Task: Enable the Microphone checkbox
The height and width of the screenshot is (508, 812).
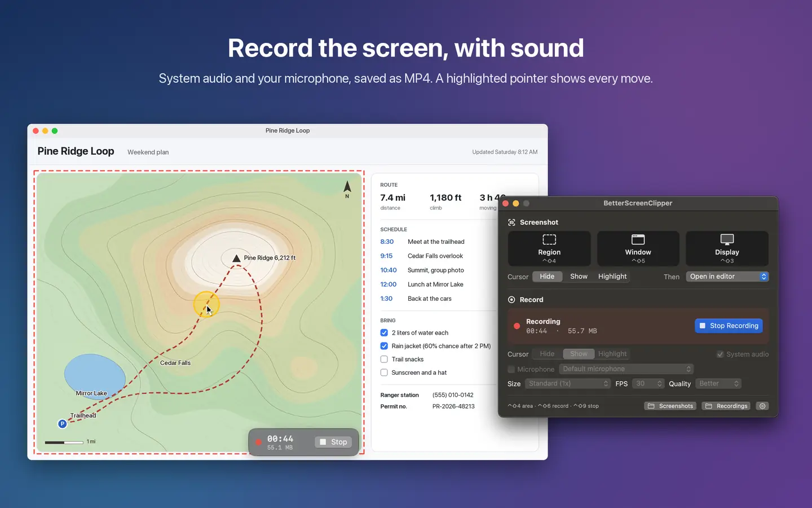Action: [511, 369]
